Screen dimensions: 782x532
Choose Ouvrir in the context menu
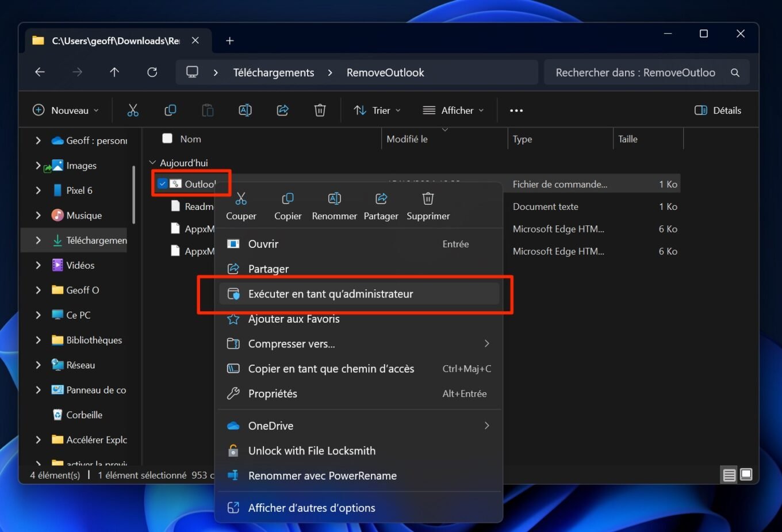coord(359,244)
